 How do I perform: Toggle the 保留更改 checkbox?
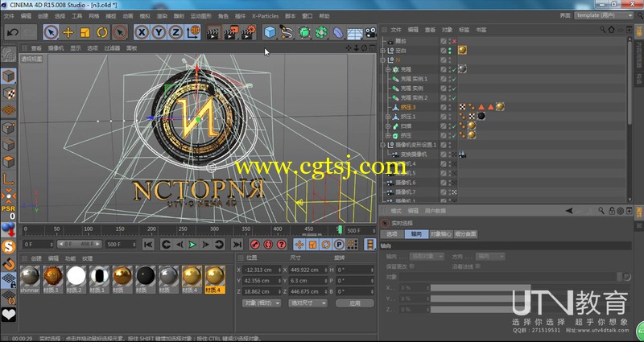tap(412, 266)
